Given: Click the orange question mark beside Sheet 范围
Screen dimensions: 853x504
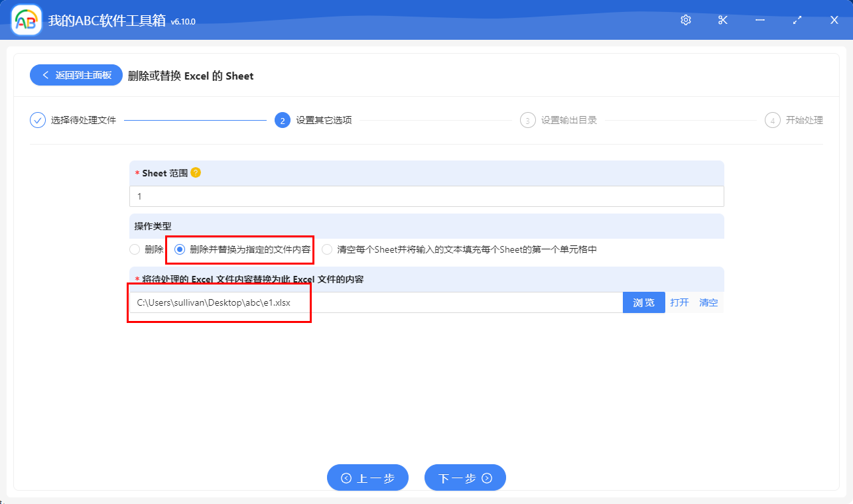Looking at the screenshot, I should (194, 172).
